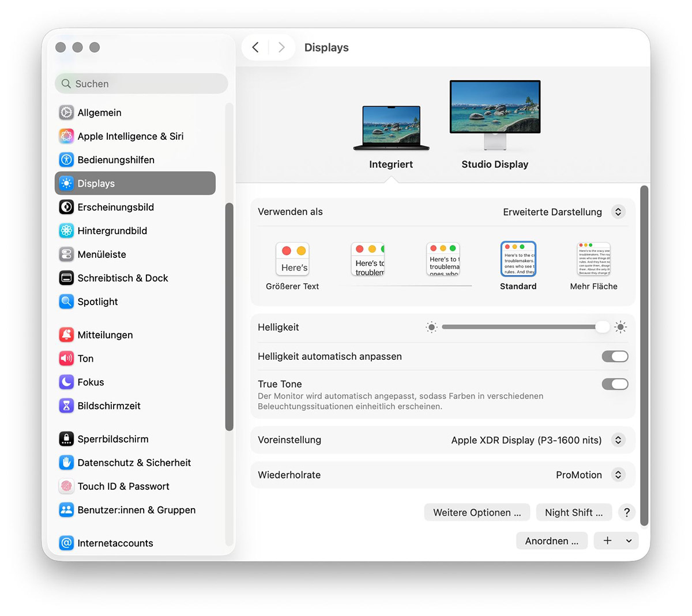
Task: Select the middle resolution thumbnail option
Action: 443,259
